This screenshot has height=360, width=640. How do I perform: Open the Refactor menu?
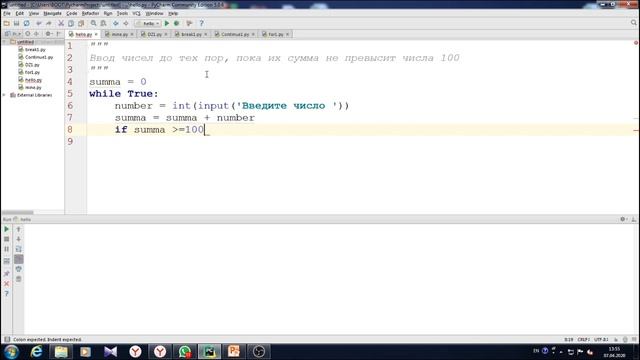coord(91,13)
